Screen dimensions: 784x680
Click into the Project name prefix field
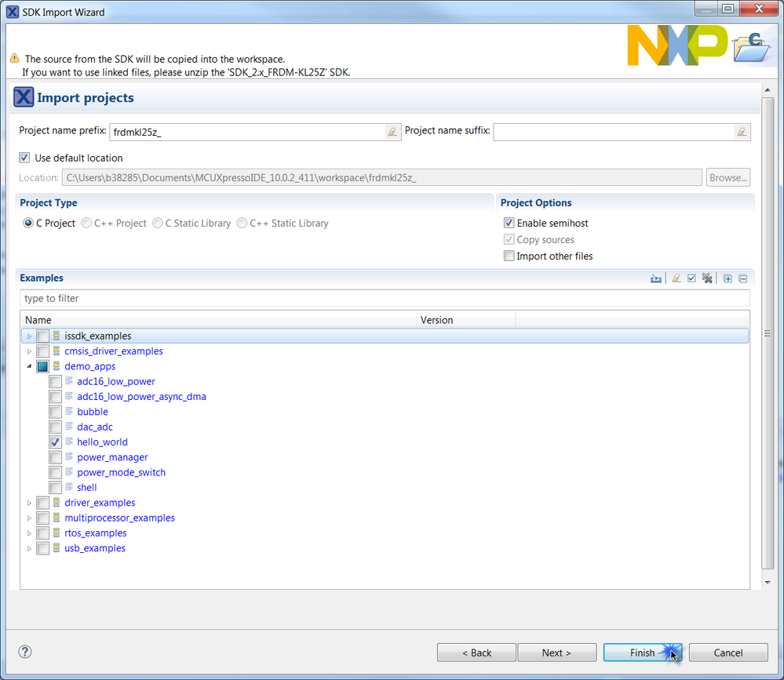247,132
